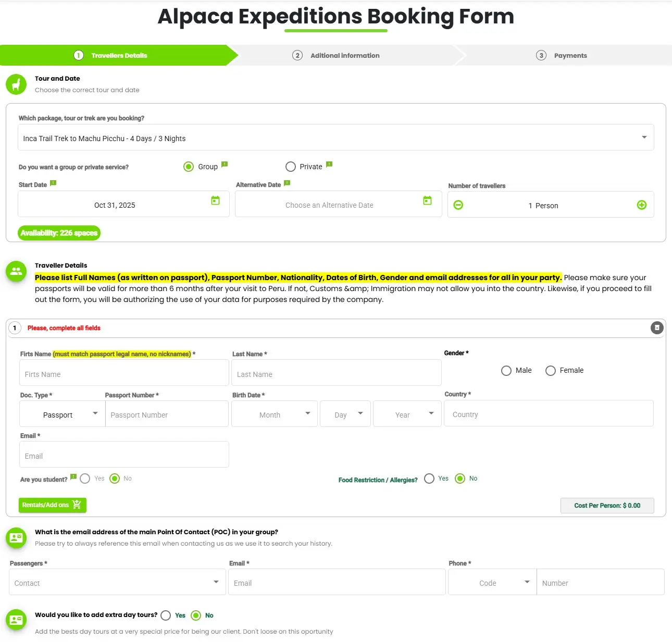Image resolution: width=672 pixels, height=642 pixels.
Task: Click the '1 Person' travellers count text
Action: coord(543,206)
